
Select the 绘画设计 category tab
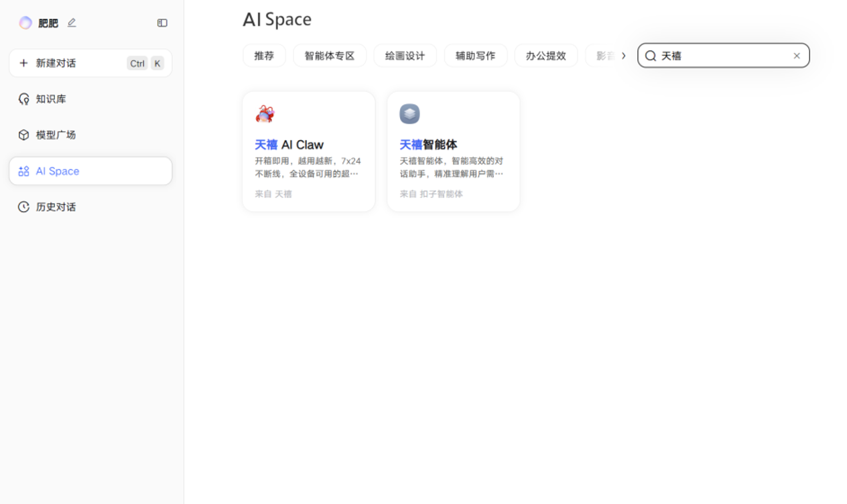point(405,56)
